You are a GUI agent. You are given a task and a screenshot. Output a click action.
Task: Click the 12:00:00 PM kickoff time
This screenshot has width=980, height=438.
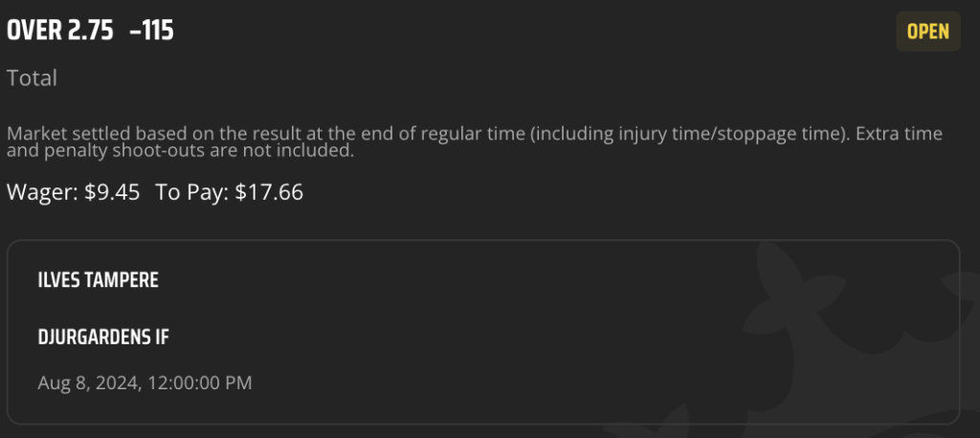[199, 383]
